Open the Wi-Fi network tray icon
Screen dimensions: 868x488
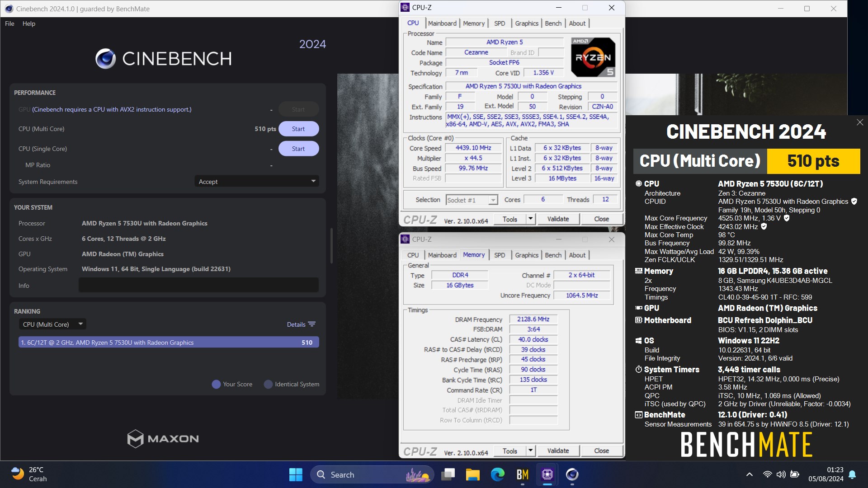point(767,474)
